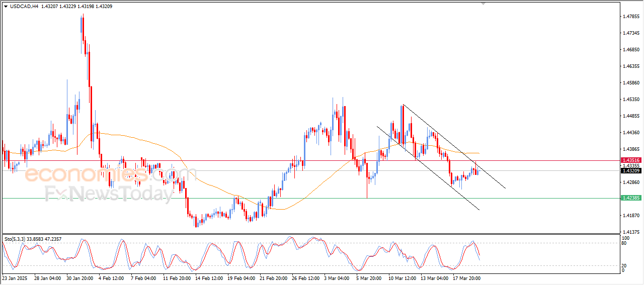This screenshot has width=644, height=285.
Task: Click the 1.46850 price axis label
Action: [x=631, y=50]
